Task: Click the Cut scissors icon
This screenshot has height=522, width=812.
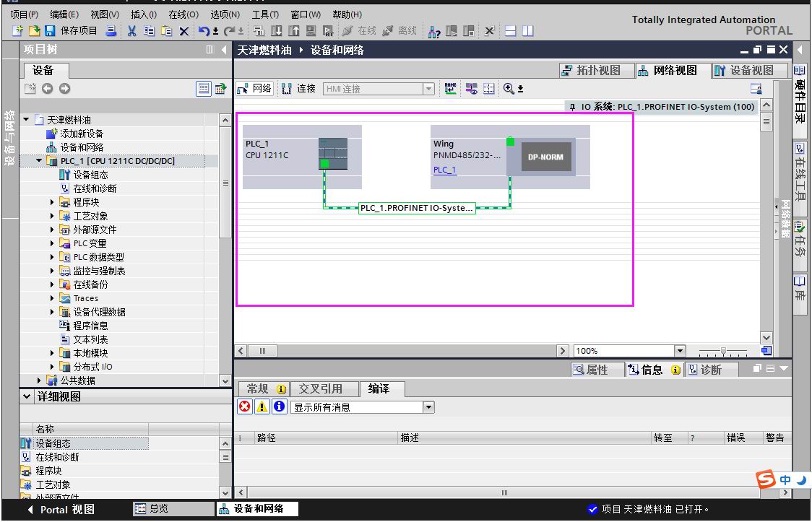Action: point(132,30)
